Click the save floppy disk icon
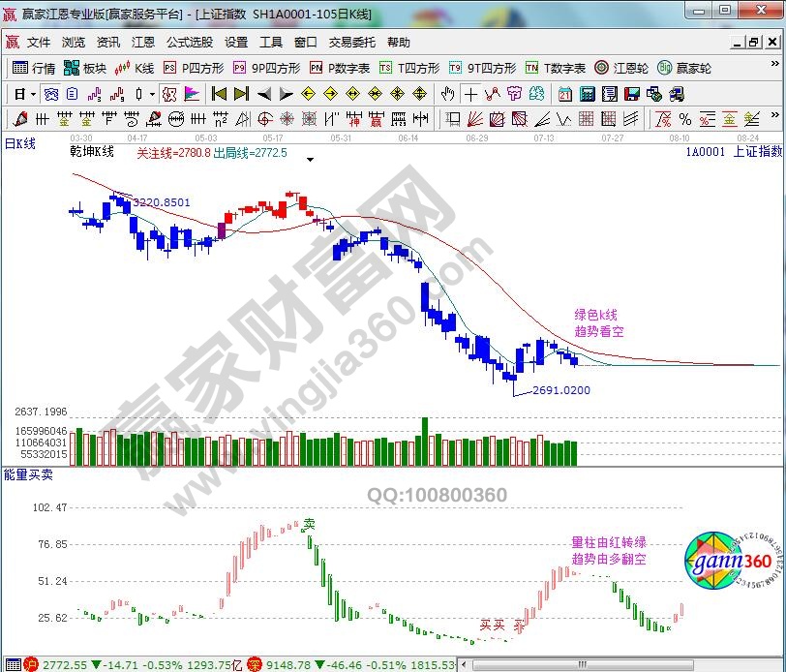 631,94
